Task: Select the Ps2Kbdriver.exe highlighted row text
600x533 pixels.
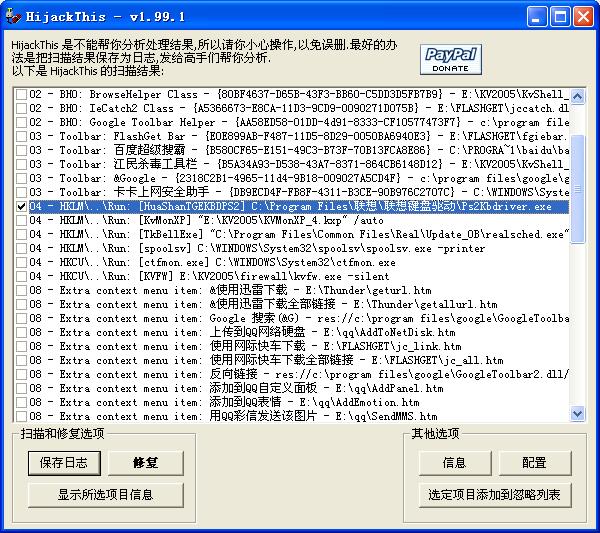Action: [x=299, y=206]
